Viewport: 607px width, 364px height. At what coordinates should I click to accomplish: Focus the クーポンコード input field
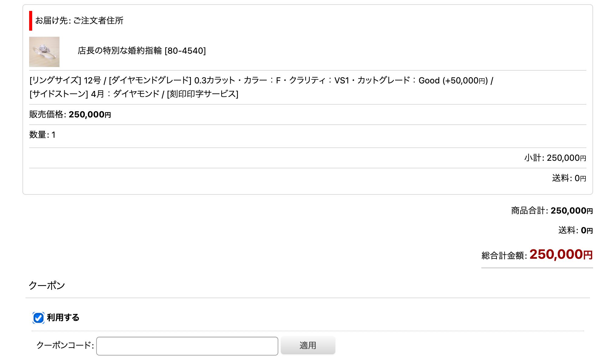click(187, 346)
